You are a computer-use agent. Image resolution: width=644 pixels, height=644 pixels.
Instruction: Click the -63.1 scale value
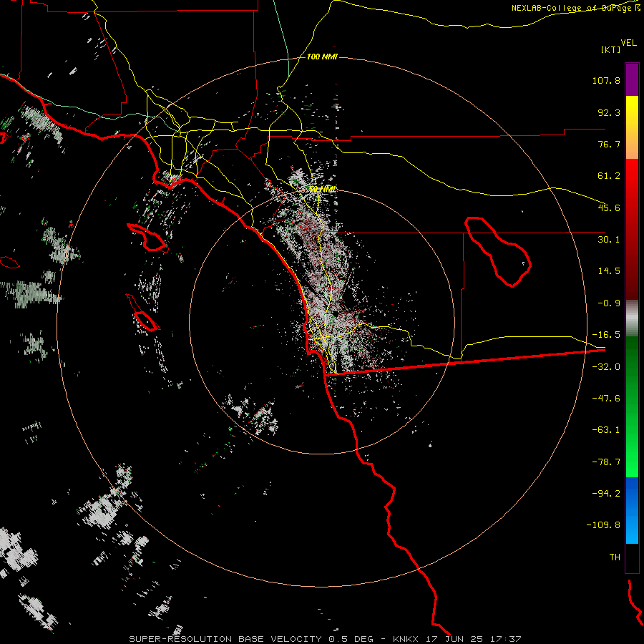[606, 430]
